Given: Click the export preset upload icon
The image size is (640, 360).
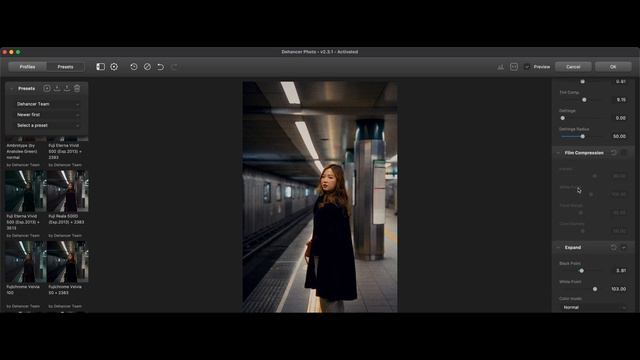Looking at the screenshot, I should (x=67, y=89).
